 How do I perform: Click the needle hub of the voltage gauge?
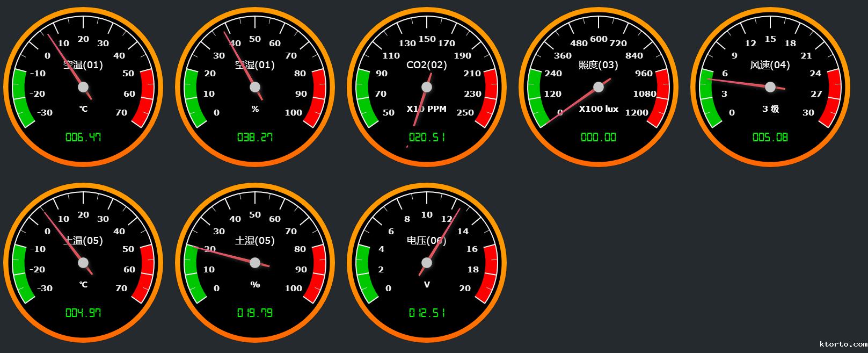tap(427, 263)
